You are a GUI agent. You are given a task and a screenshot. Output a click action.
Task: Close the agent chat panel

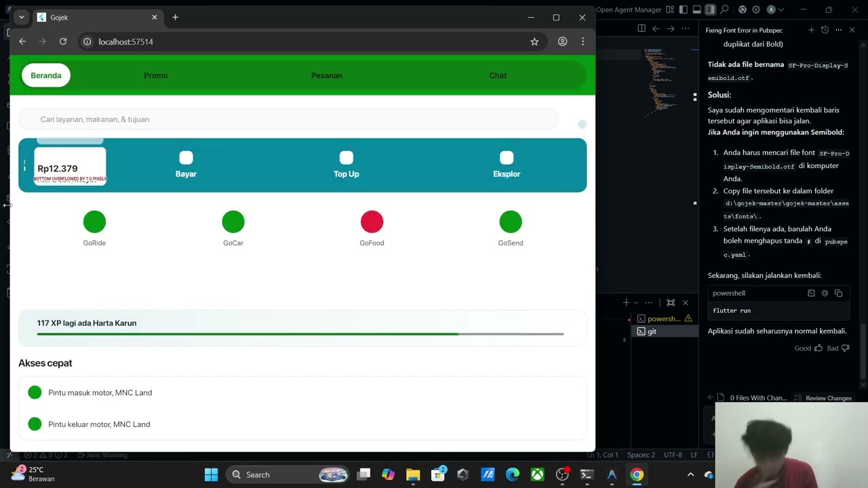click(852, 30)
